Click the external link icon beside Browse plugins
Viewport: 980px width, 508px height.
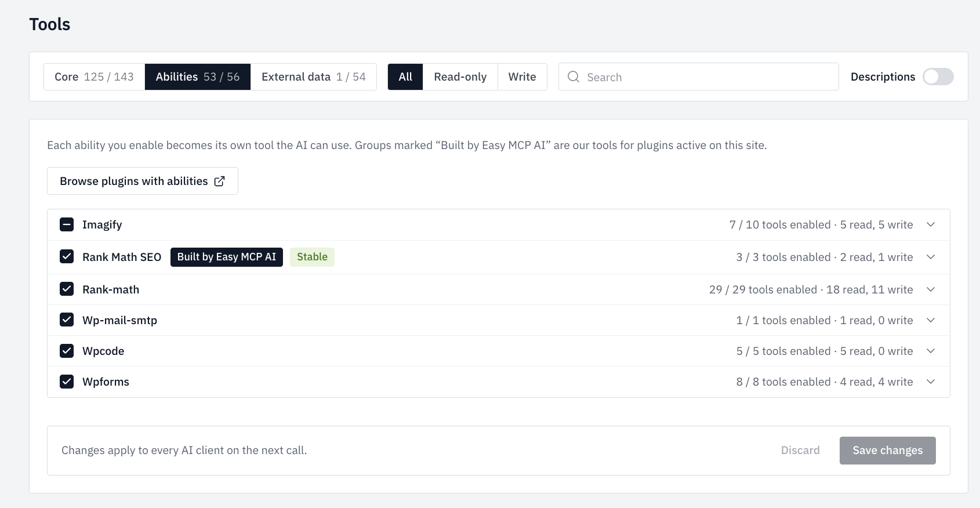(x=219, y=182)
